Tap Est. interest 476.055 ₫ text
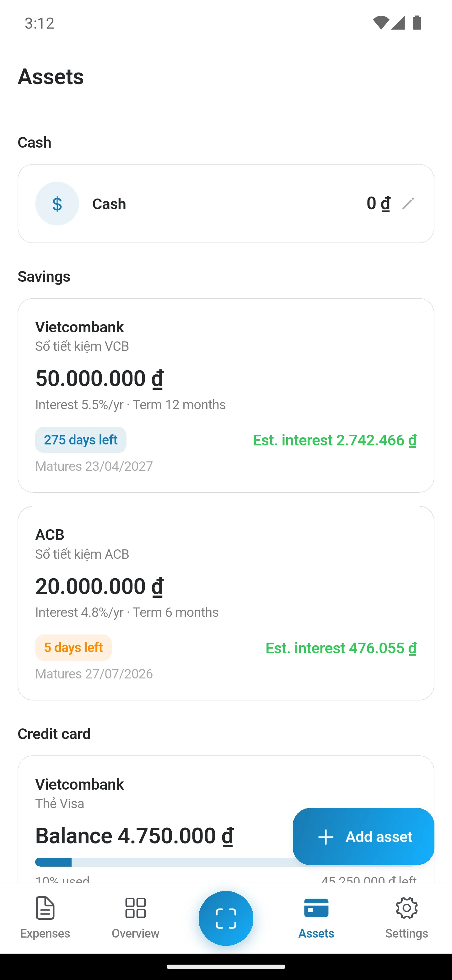The width and height of the screenshot is (452, 980). pos(341,648)
